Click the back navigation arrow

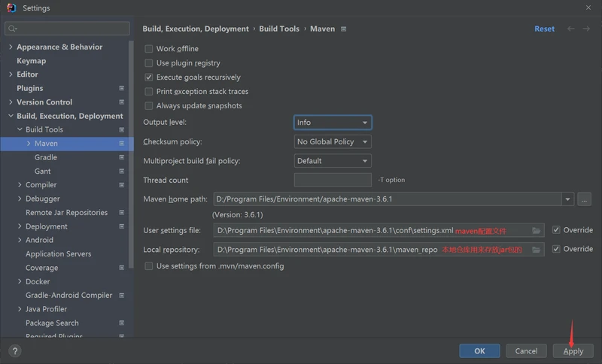click(570, 29)
